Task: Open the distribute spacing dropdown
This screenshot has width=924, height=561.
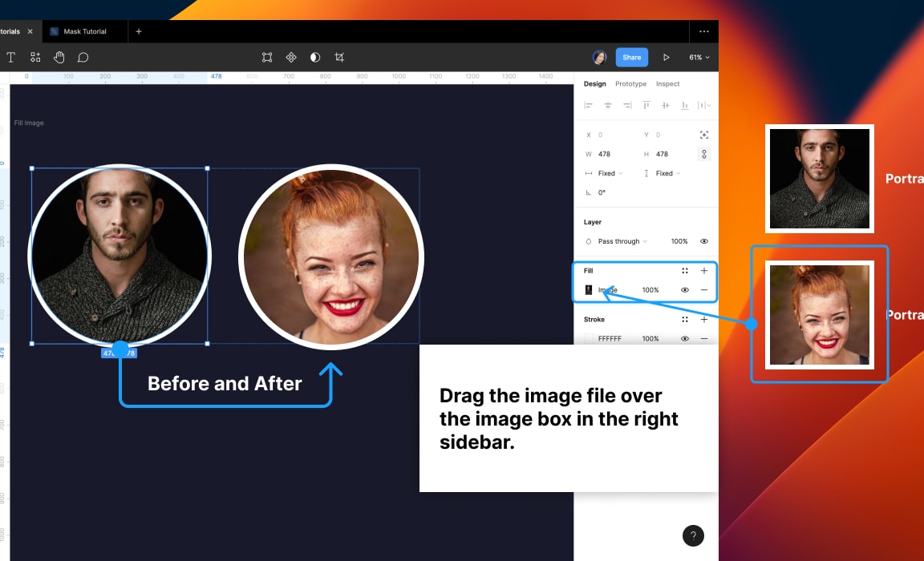Action: pos(704,105)
